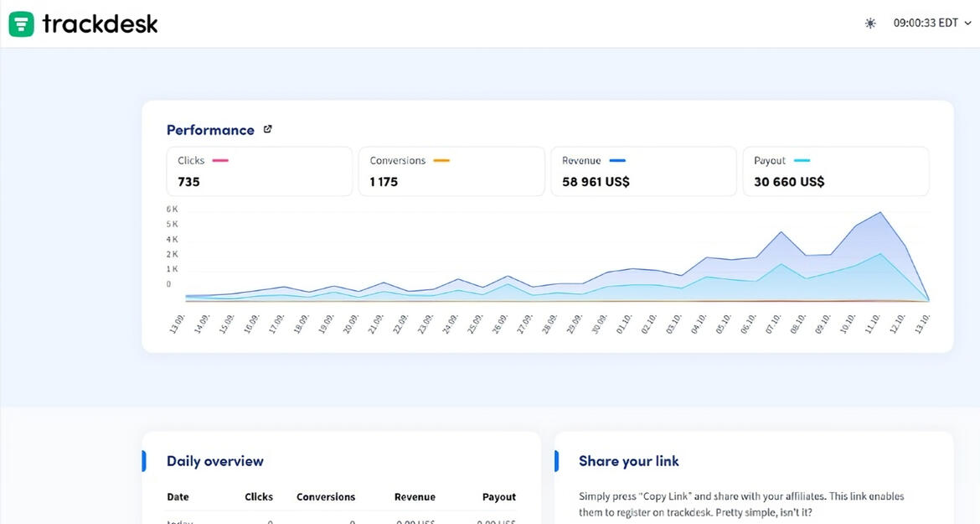Screen dimensions: 980x524
Task: Click the revenue peak at 11.10. on chart
Action: pyautogui.click(x=880, y=213)
